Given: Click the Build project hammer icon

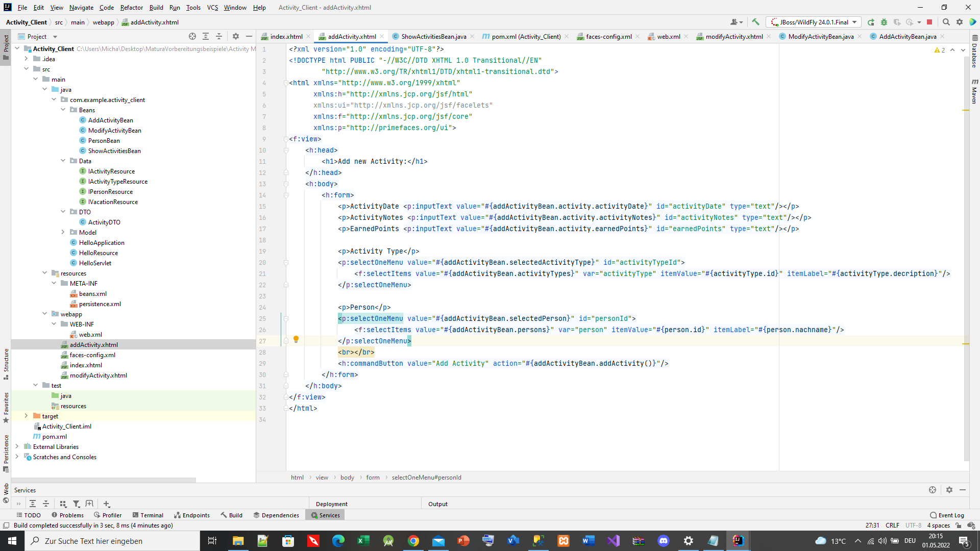Looking at the screenshot, I should (755, 22).
